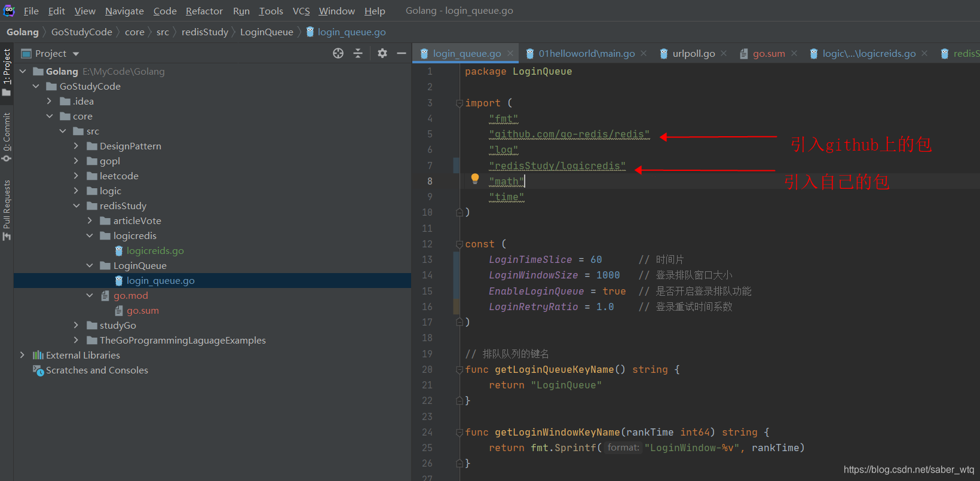The height and width of the screenshot is (481, 980).
Task: Click the External Libraries icon
Action: 38,355
